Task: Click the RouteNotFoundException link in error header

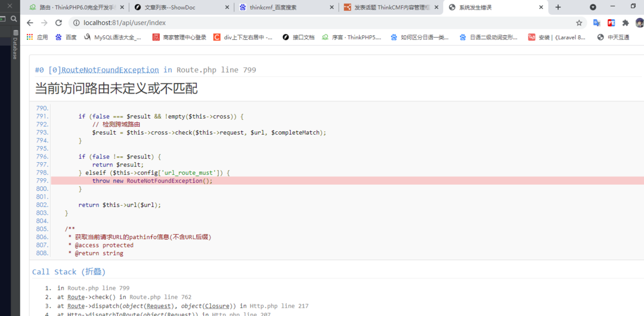Action: pyautogui.click(x=110, y=70)
